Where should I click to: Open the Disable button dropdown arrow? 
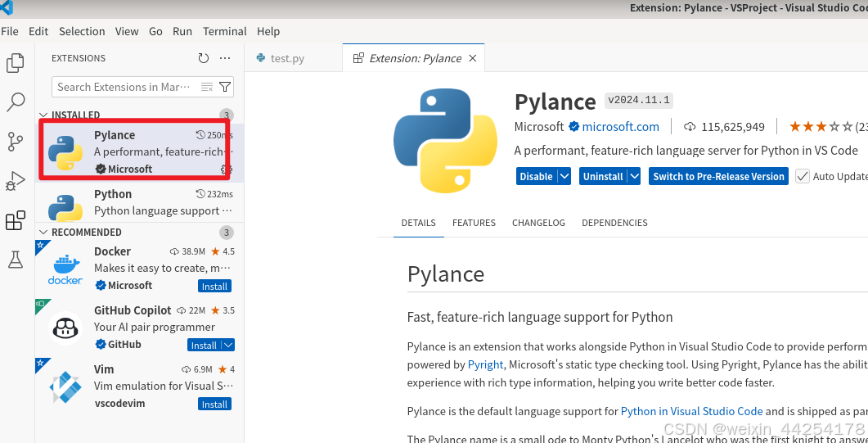(x=564, y=176)
